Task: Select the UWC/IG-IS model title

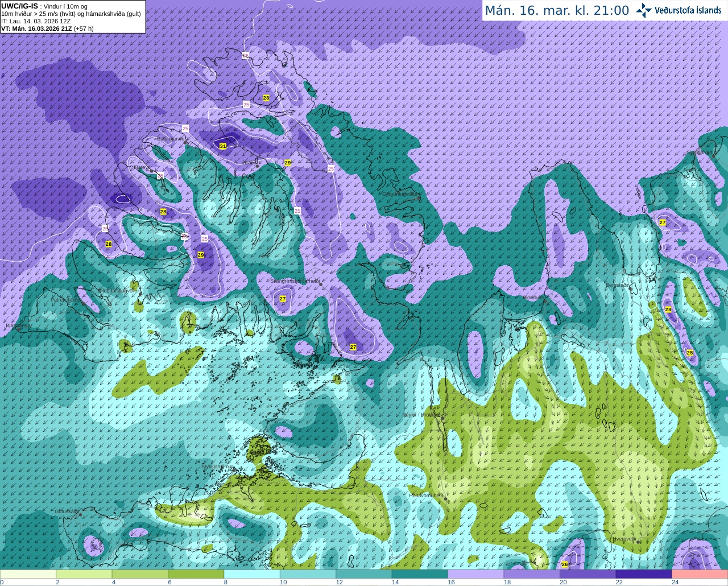Action: pyautogui.click(x=19, y=6)
